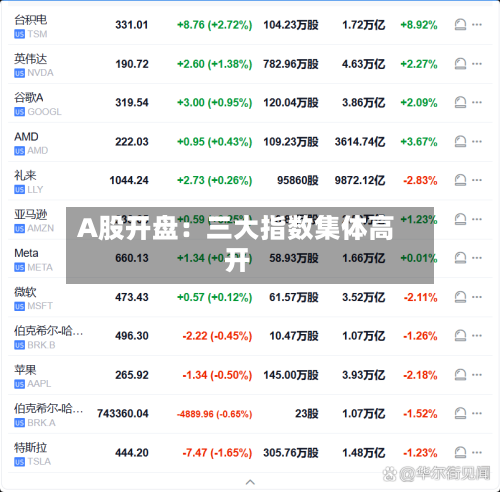
Task: Click the GOOGL ticker symbol
Action: coord(44,112)
